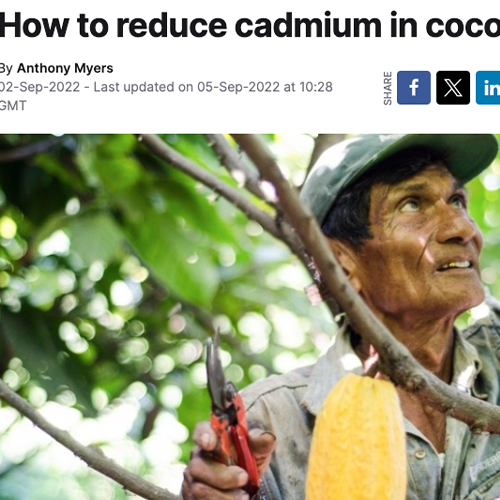The image size is (500, 500).
Task: Click the vertical SHARE label
Action: 387,88
